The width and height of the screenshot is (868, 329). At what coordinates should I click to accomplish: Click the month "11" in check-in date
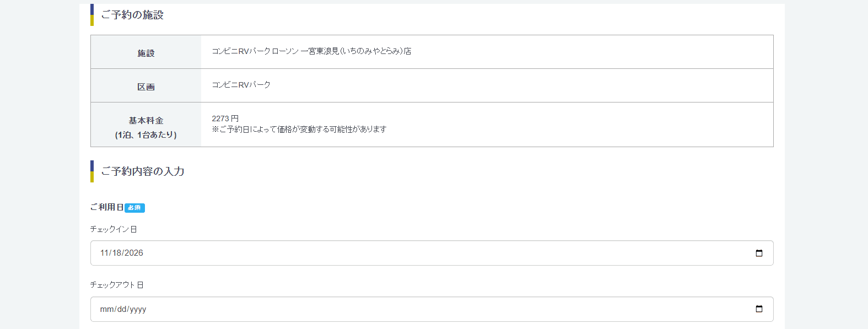tap(104, 253)
